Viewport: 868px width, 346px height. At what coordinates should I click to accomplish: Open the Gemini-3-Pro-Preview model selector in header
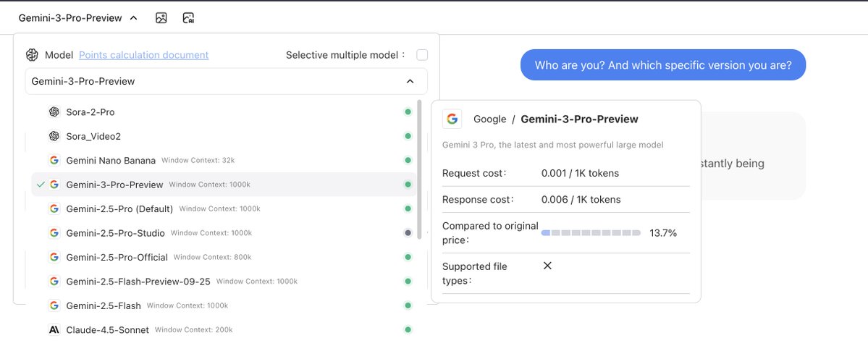click(x=77, y=17)
